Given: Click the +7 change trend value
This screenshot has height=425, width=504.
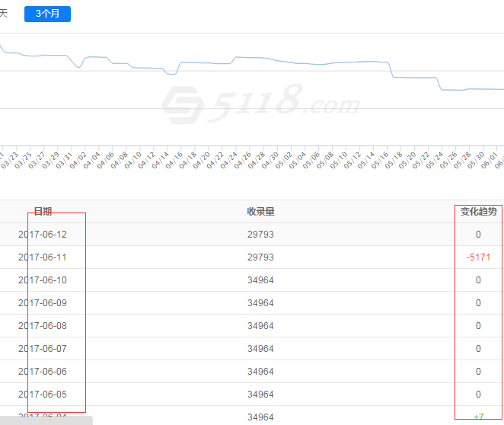Looking at the screenshot, I should 478,417.
